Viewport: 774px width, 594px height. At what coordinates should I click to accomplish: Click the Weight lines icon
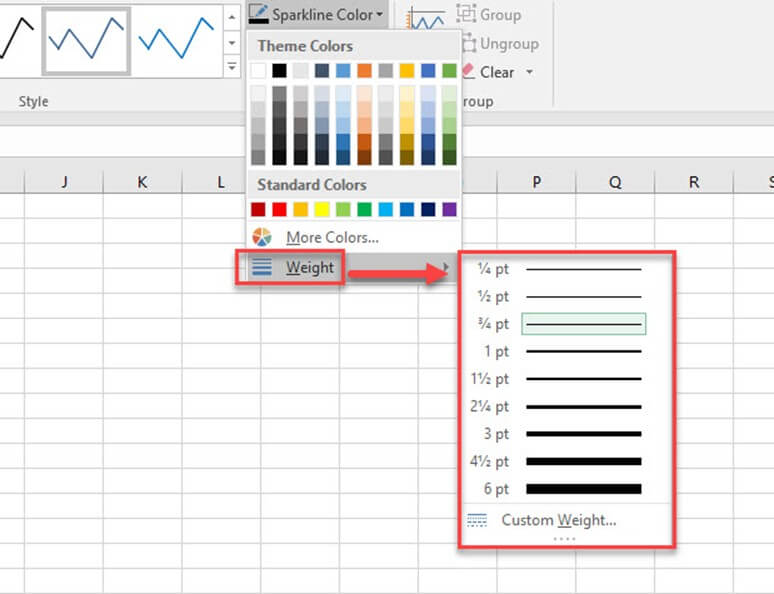coord(262,267)
